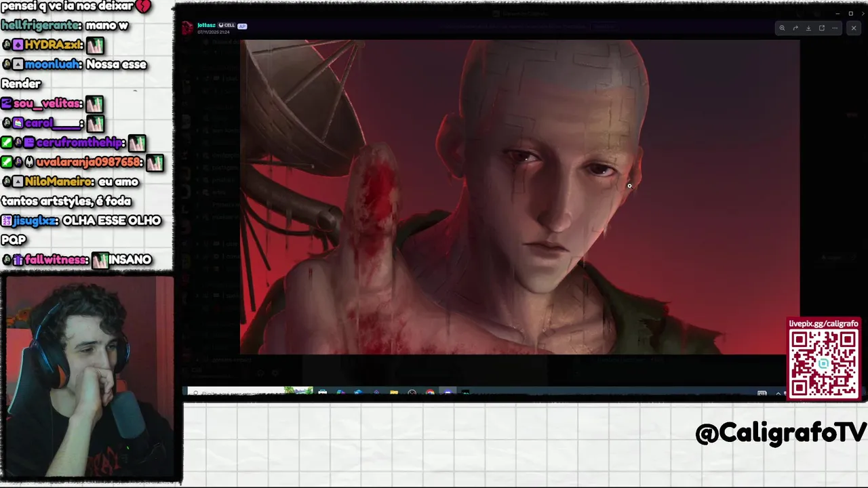The image size is (868, 488).
Task: Click the emote in sou_velitas's message
Action: click(x=94, y=104)
